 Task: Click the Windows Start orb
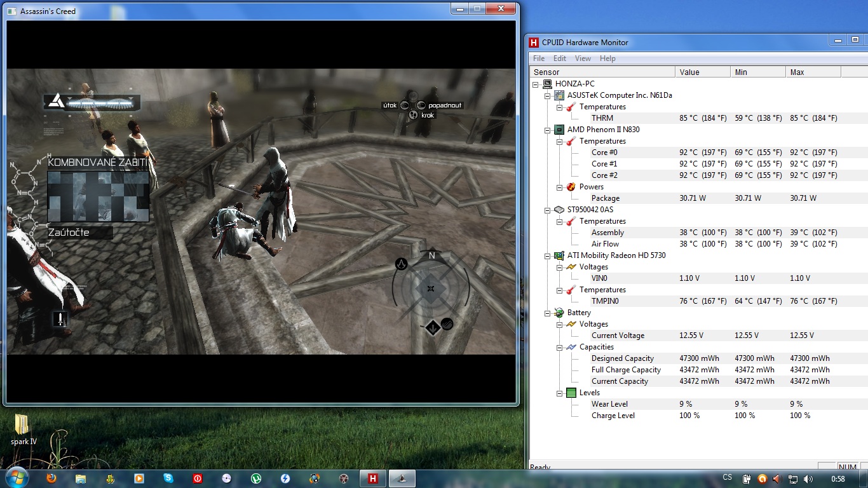pos(17,477)
